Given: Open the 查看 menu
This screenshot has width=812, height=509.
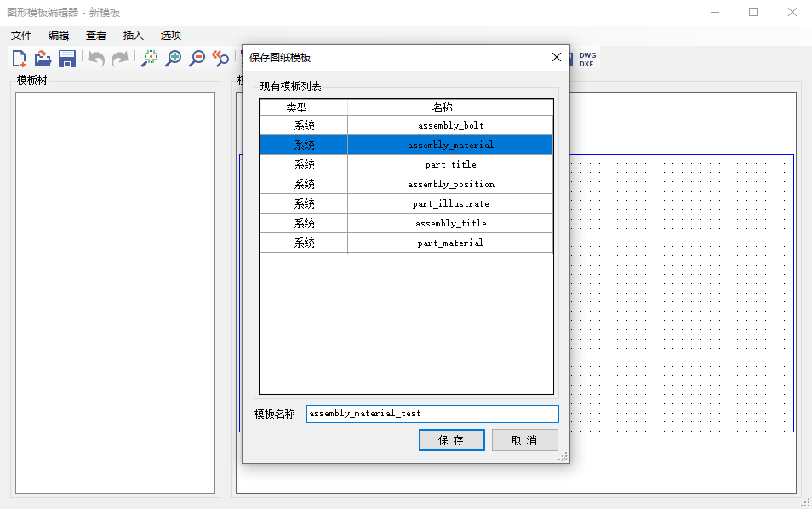Looking at the screenshot, I should [x=96, y=35].
